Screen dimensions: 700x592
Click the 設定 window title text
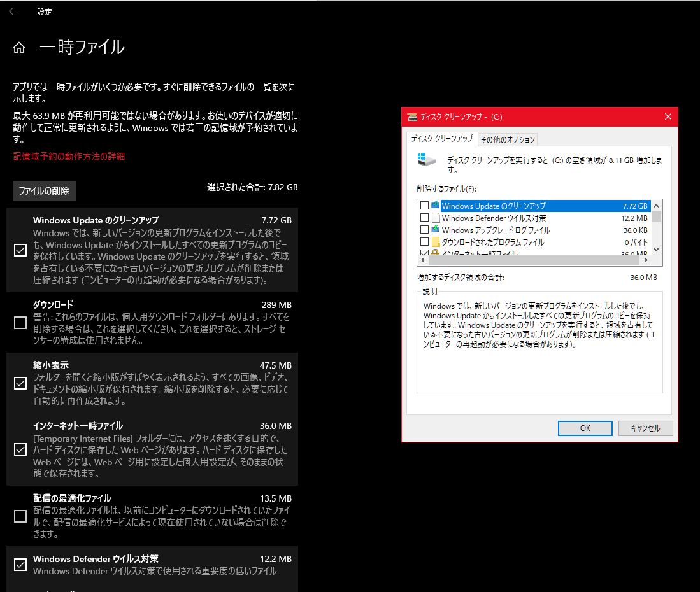(44, 12)
